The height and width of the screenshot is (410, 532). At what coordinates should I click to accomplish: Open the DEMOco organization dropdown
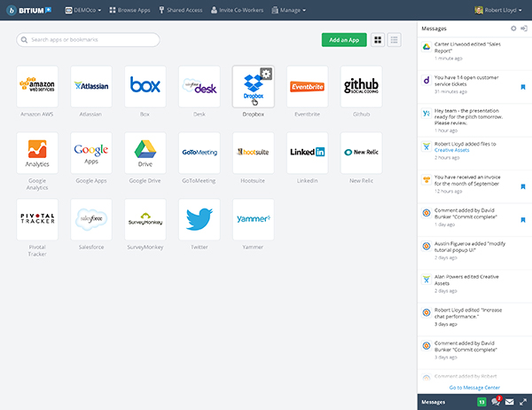pos(83,10)
